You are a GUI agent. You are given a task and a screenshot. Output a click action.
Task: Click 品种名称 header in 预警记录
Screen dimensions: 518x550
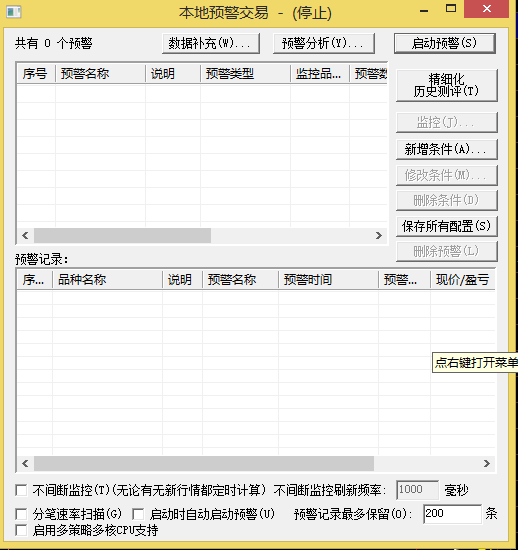(x=108, y=280)
